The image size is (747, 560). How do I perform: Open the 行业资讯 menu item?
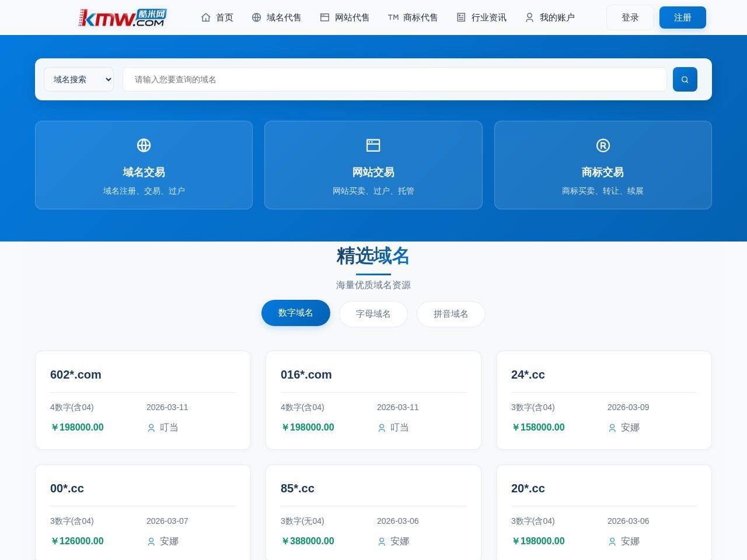coord(481,17)
